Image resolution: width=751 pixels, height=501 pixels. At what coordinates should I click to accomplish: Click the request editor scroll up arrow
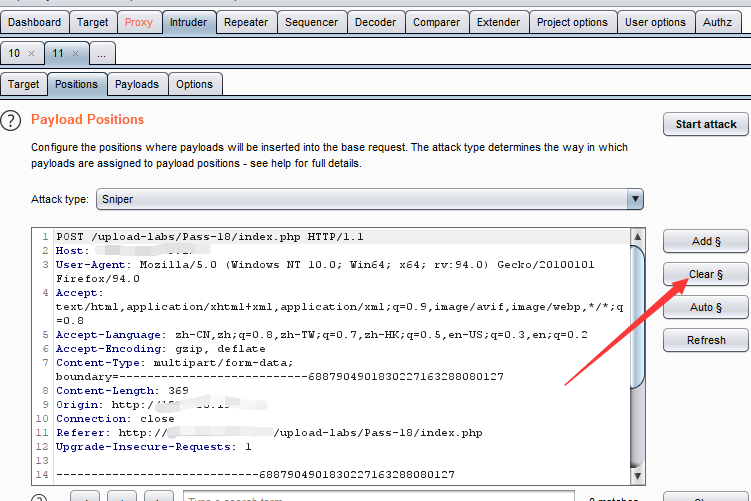click(x=637, y=237)
